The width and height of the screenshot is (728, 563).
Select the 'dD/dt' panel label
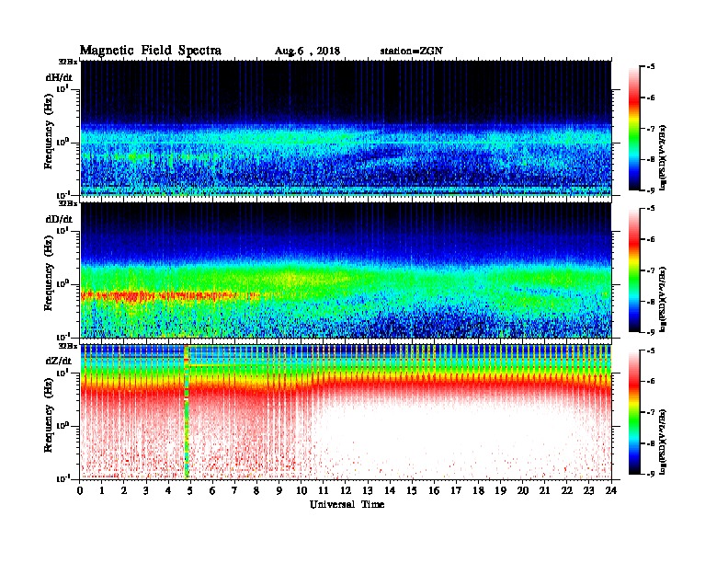click(x=59, y=219)
